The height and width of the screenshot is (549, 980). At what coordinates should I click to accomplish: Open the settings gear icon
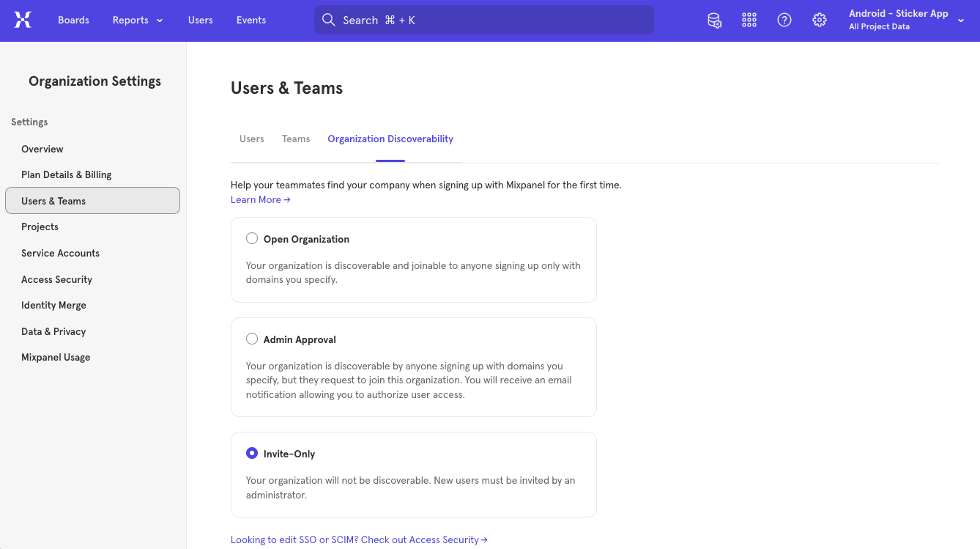(x=820, y=21)
